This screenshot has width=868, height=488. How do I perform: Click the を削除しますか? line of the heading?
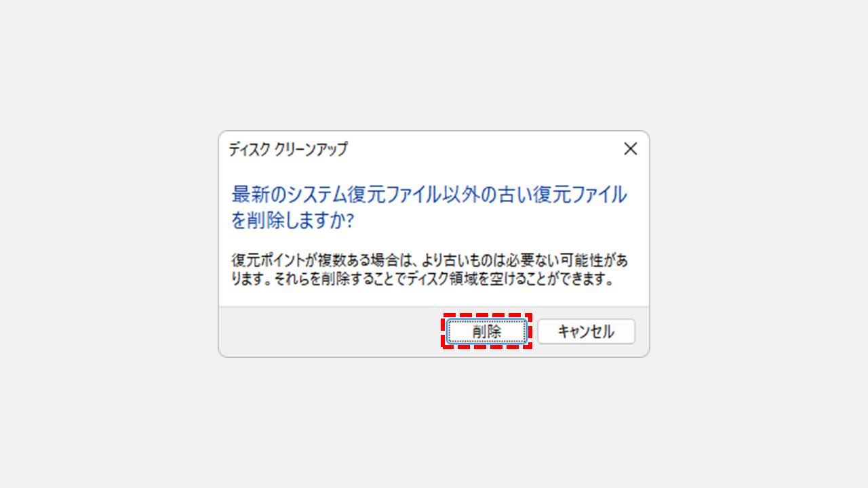(293, 220)
